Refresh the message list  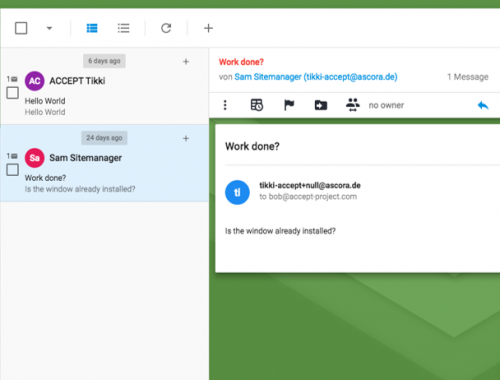[166, 28]
